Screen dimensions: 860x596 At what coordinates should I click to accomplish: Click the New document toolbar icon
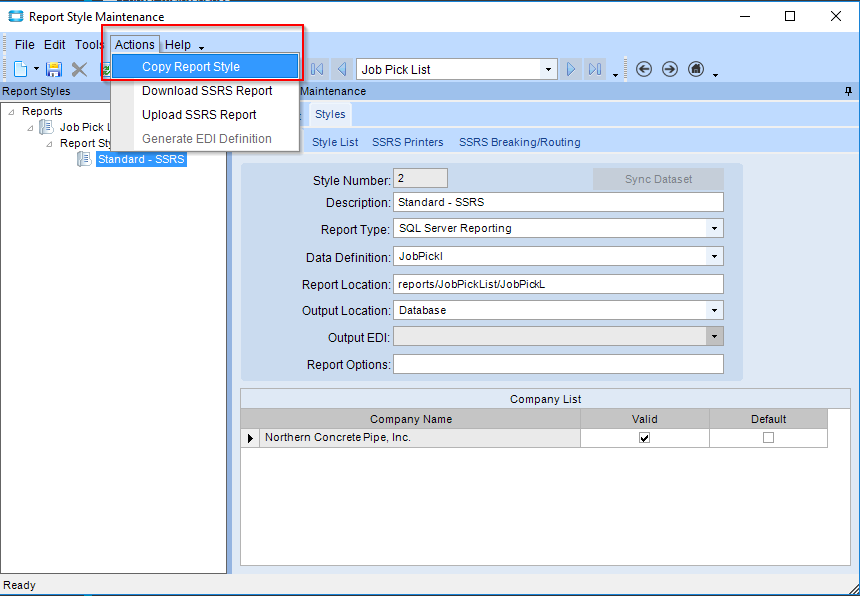pos(20,69)
